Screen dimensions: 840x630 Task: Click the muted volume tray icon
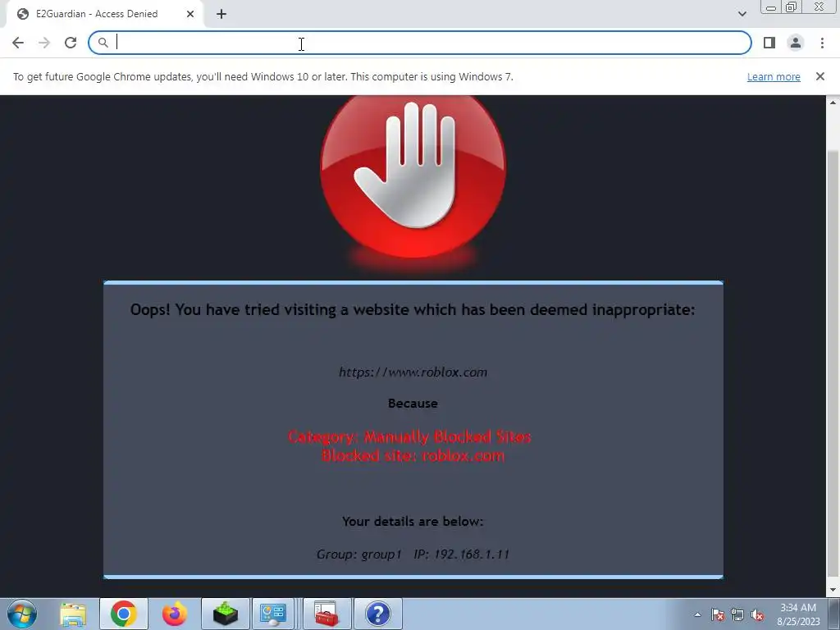[757, 614]
